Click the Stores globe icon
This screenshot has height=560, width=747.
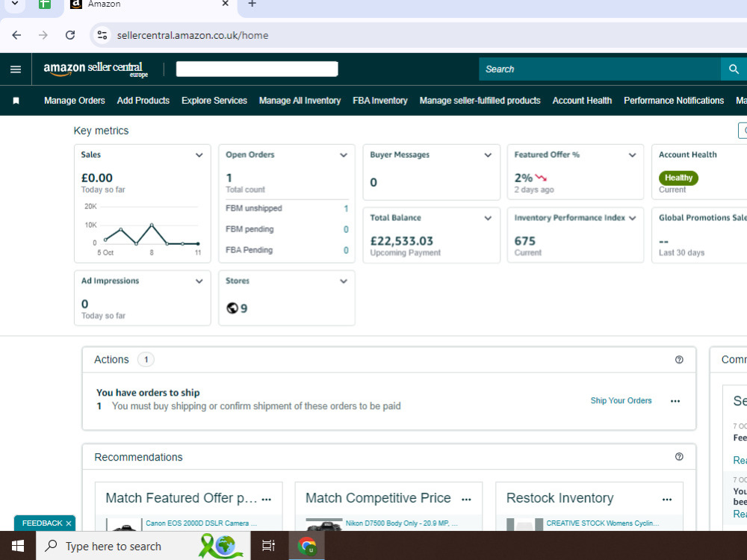pyautogui.click(x=232, y=308)
